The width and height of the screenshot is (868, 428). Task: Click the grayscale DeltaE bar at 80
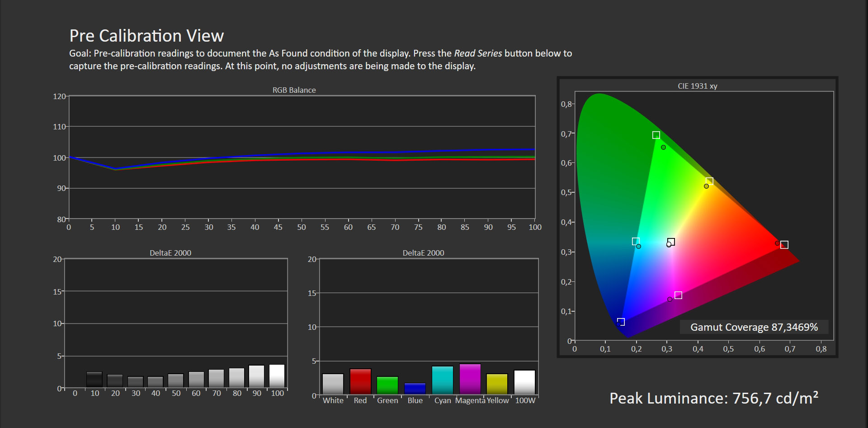click(x=236, y=378)
